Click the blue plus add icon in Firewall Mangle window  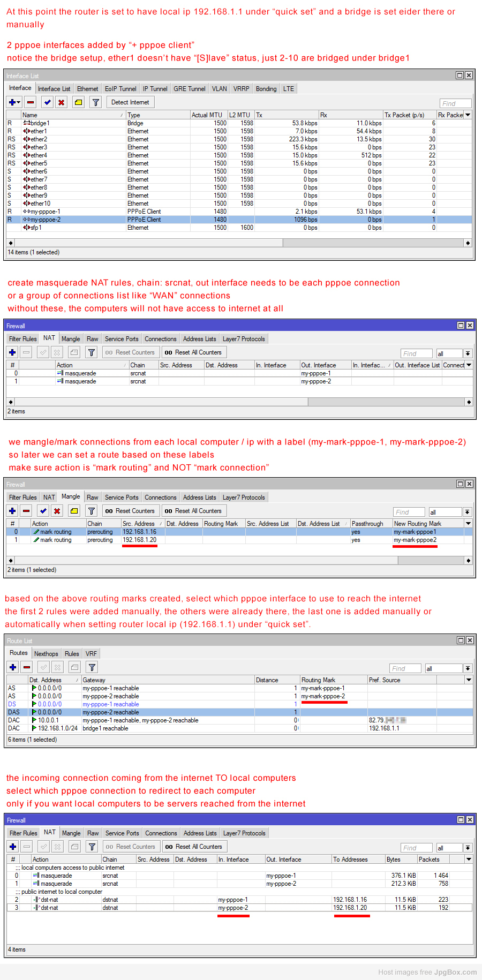click(12, 511)
